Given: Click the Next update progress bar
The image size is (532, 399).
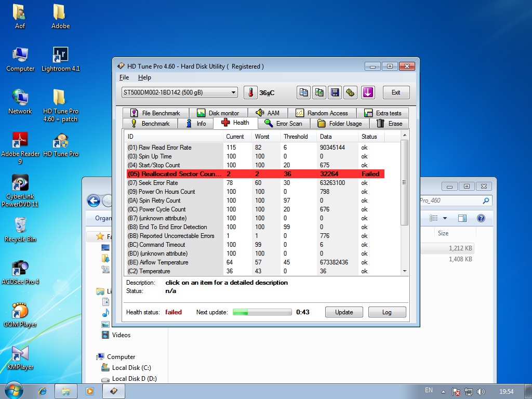Looking at the screenshot, I should [262, 312].
